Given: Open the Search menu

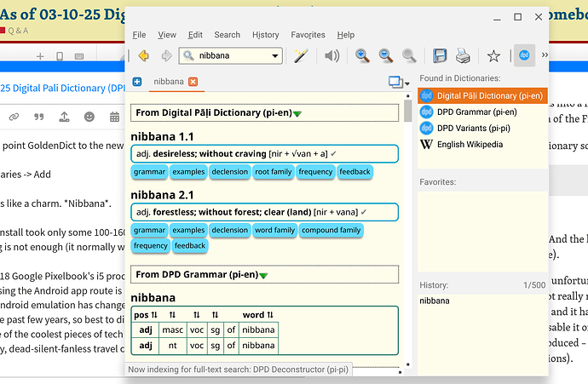Looking at the screenshot, I should click(x=228, y=35).
